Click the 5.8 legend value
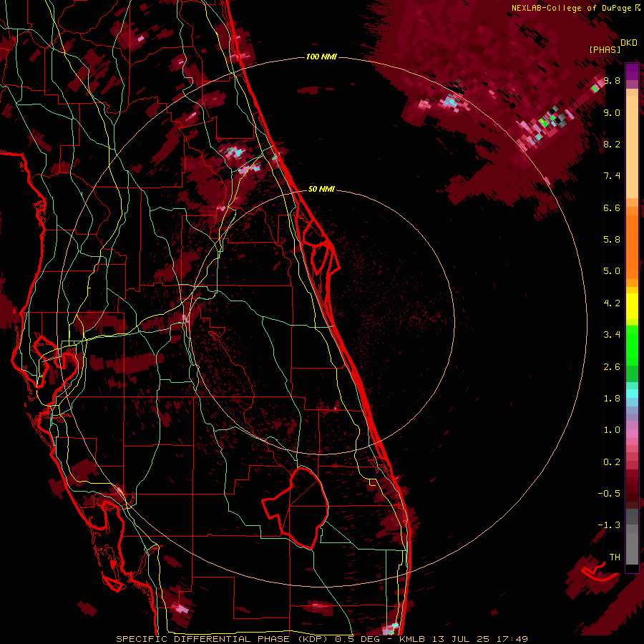The image size is (644, 644). (612, 240)
